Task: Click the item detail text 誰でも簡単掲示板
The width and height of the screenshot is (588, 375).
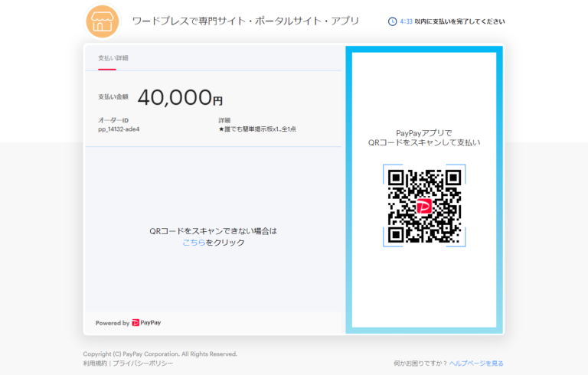Action: (x=249, y=129)
